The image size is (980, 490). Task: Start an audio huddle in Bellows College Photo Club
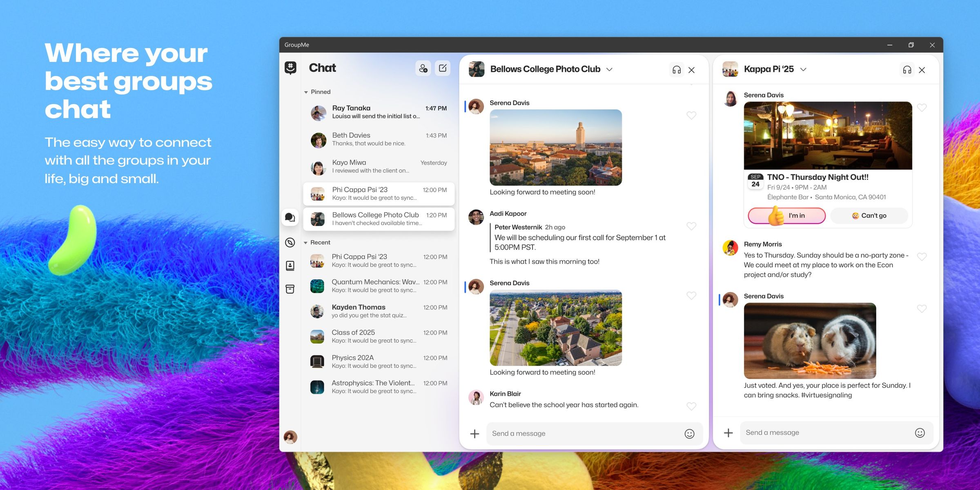pos(676,69)
